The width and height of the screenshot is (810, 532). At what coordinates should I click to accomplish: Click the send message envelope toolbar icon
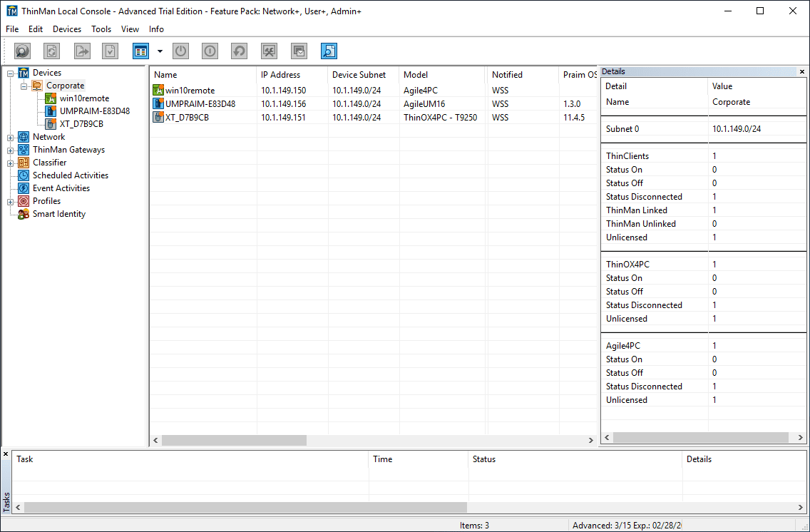[x=299, y=51]
